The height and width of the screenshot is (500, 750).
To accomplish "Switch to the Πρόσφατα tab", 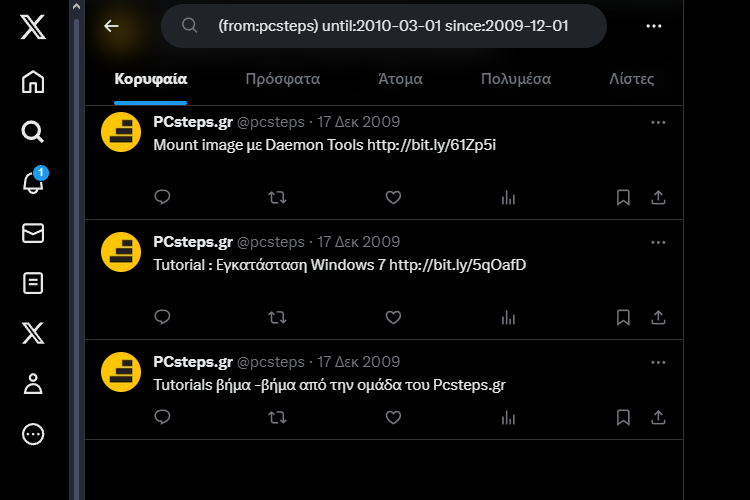I will tap(283, 79).
